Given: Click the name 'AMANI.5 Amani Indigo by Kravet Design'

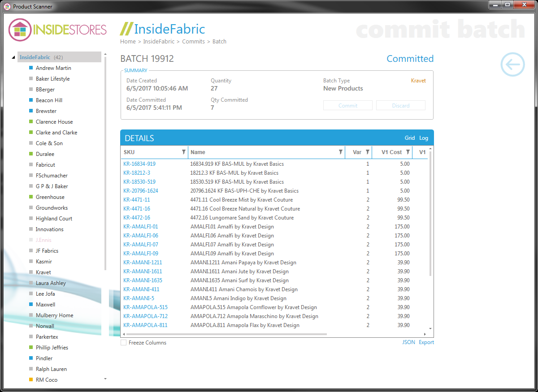Looking at the screenshot, I should tap(239, 298).
